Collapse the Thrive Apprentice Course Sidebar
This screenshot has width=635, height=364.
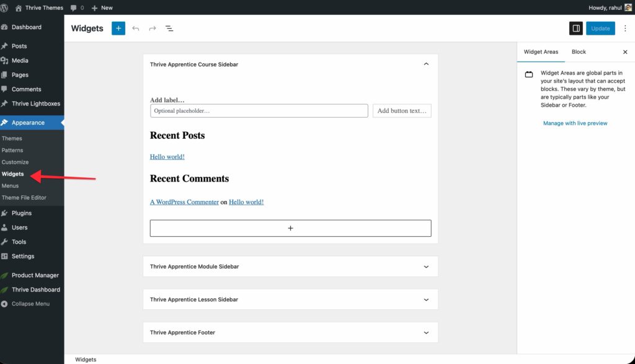tap(425, 64)
